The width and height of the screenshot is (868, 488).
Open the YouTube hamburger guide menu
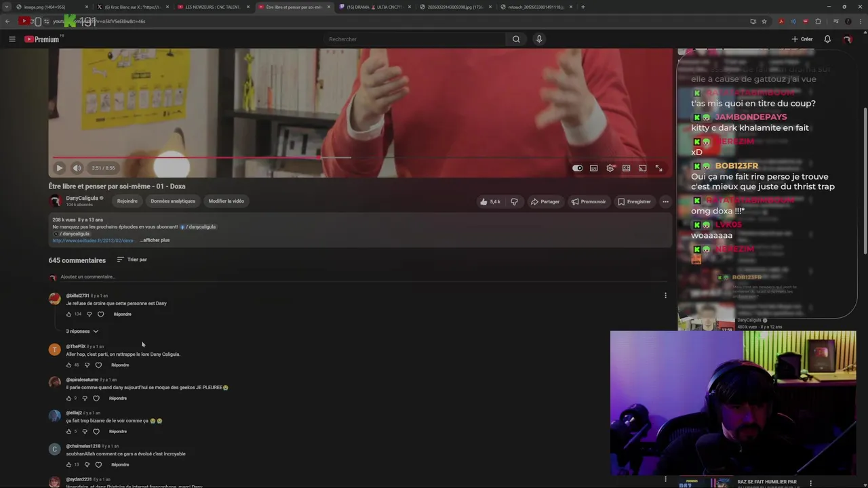(12, 39)
